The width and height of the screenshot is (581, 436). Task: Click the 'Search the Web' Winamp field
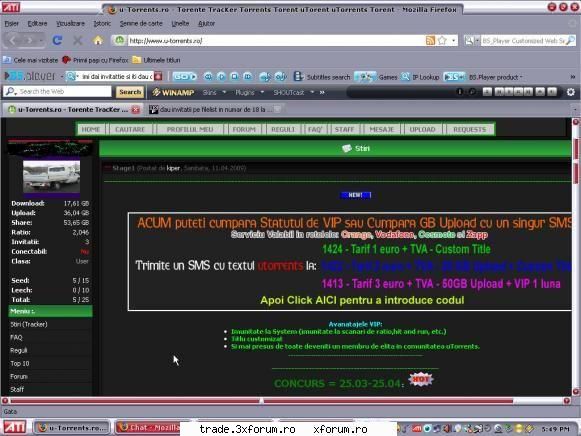tap(57, 92)
